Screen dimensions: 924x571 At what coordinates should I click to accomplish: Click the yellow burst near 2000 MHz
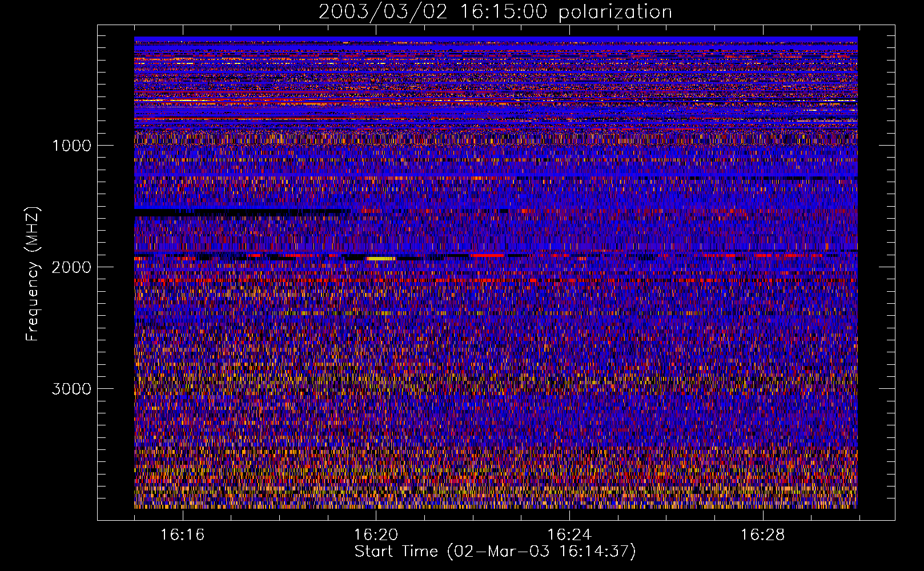(x=381, y=259)
